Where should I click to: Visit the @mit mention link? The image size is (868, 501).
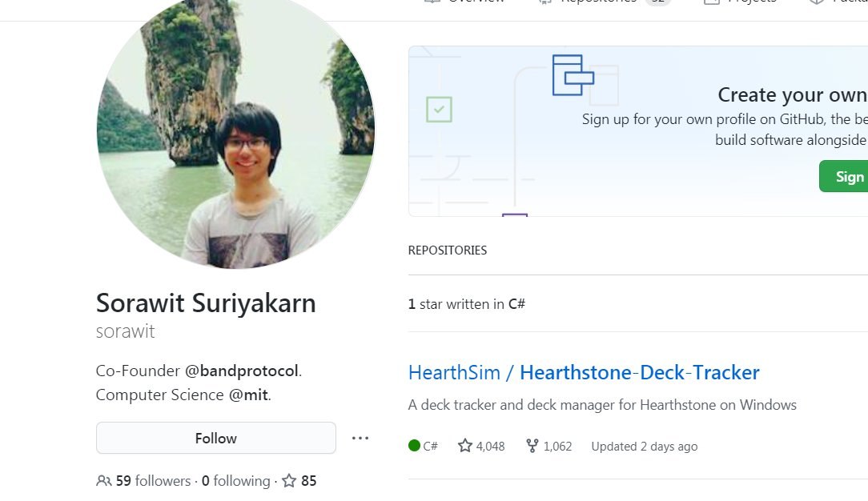tap(248, 395)
